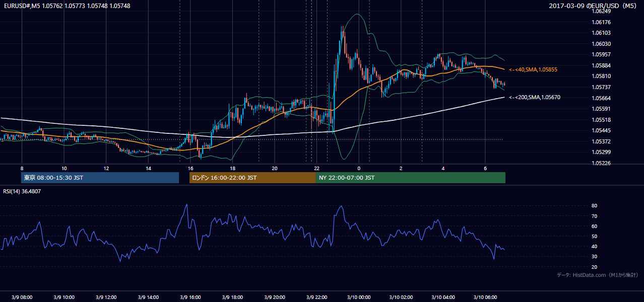Open the HistData.com data source credit

point(598,275)
